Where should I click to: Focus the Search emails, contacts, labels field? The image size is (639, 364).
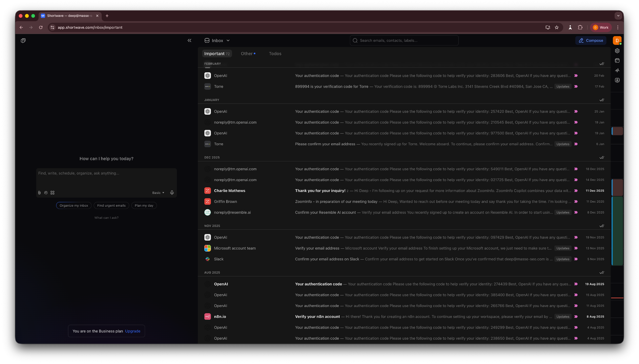click(404, 41)
